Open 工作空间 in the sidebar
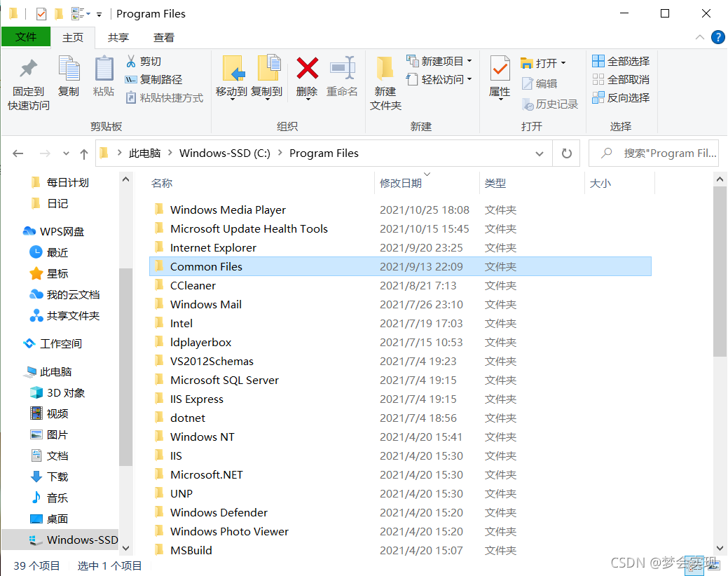The width and height of the screenshot is (728, 576). click(53, 343)
